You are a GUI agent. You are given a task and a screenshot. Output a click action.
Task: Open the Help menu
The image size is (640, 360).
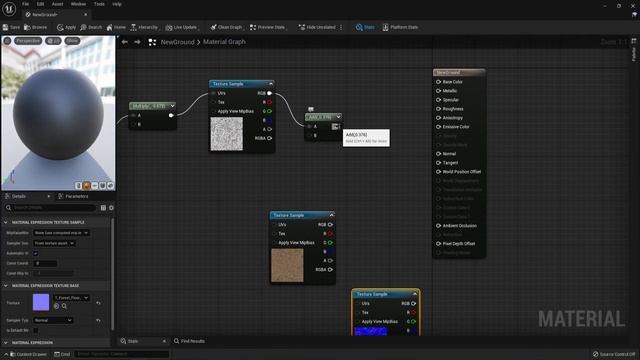click(x=117, y=4)
